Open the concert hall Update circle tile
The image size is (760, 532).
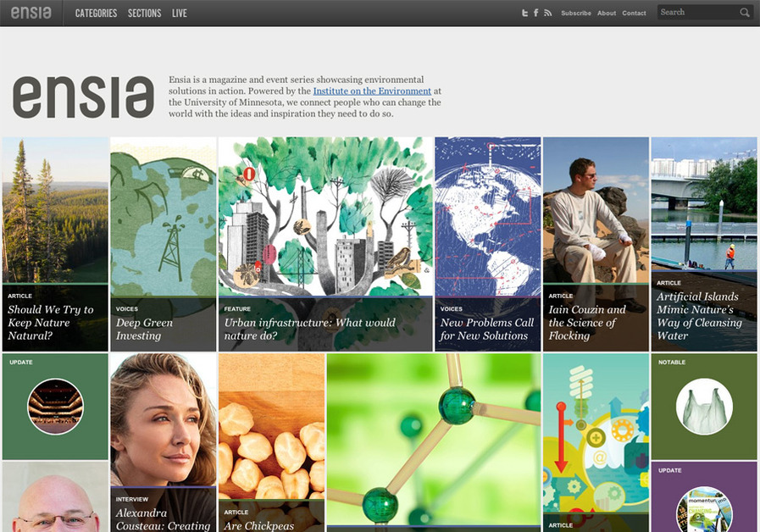tap(55, 406)
